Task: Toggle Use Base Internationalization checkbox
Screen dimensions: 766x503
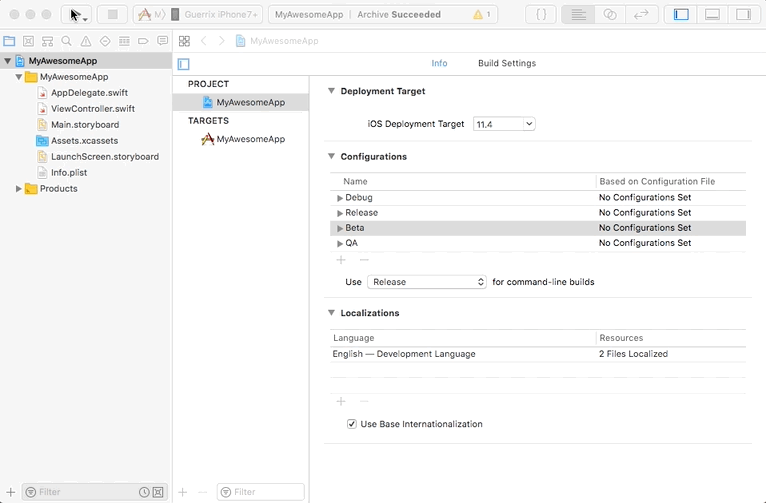Action: click(352, 424)
